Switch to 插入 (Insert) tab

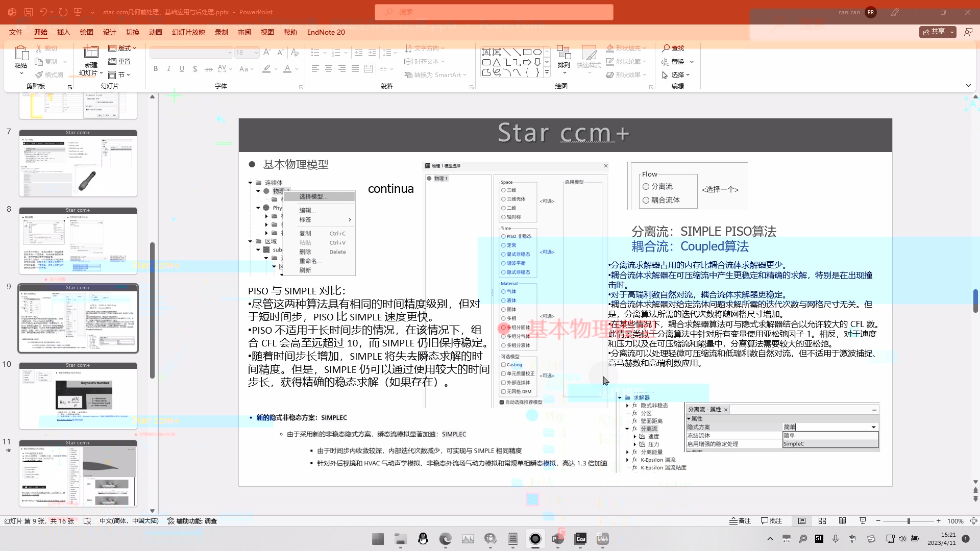pyautogui.click(x=63, y=32)
